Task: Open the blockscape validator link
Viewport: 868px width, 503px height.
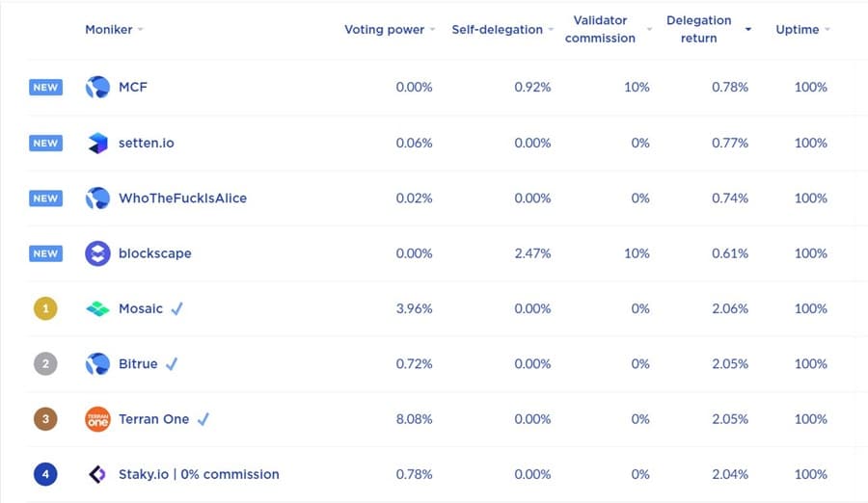Action: pyautogui.click(x=154, y=253)
